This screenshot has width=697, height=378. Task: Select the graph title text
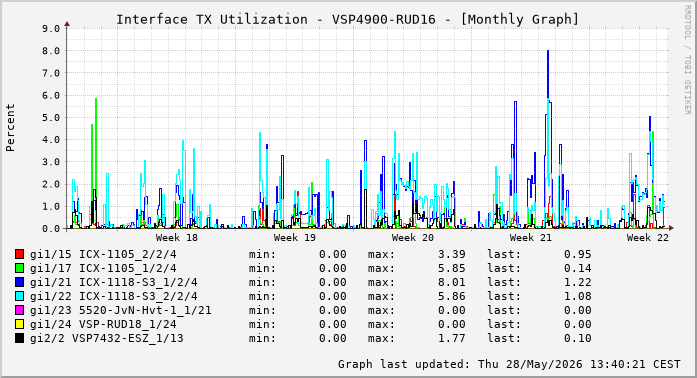(348, 20)
